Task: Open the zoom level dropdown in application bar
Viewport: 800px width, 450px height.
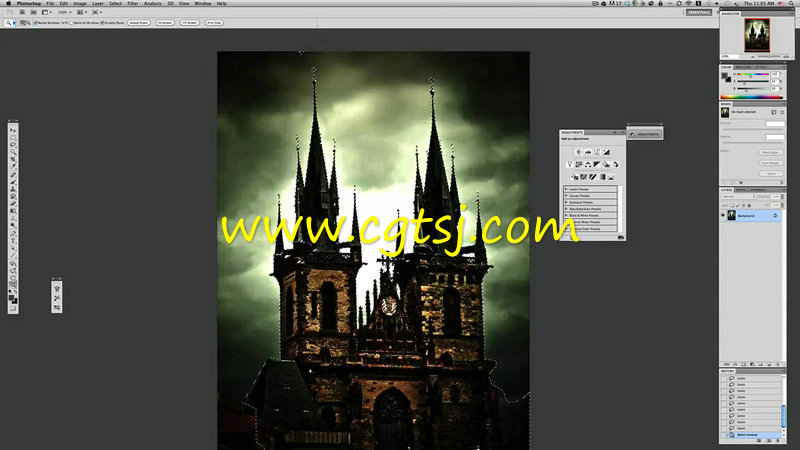Action: point(64,12)
